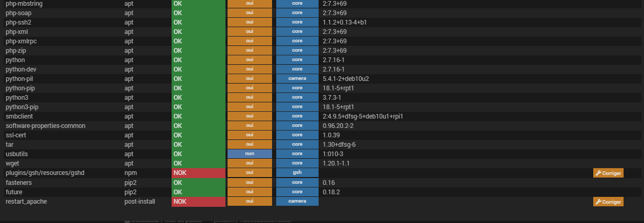The height and width of the screenshot is (223, 644).
Task: Select the ssl-cert package name
Action: pyautogui.click(x=17, y=135)
